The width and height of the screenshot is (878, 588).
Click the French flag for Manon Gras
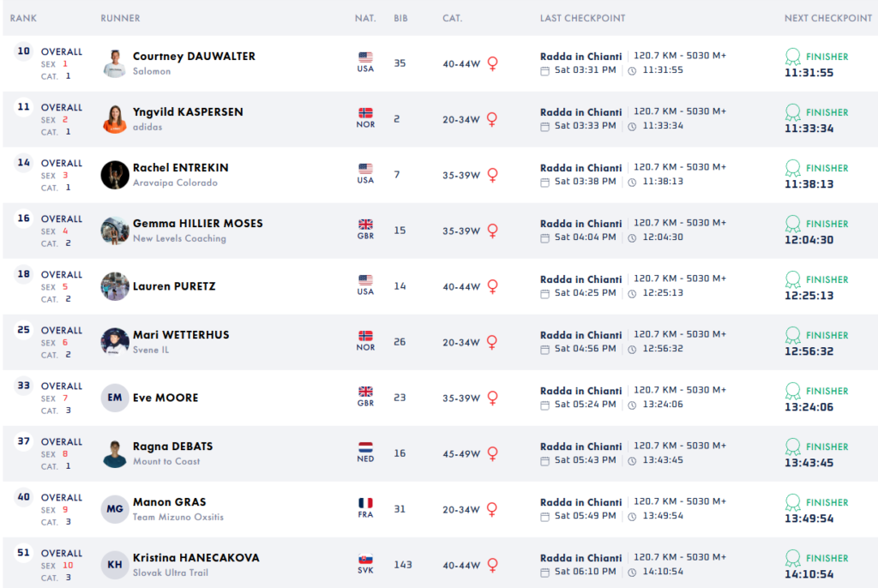(x=365, y=503)
